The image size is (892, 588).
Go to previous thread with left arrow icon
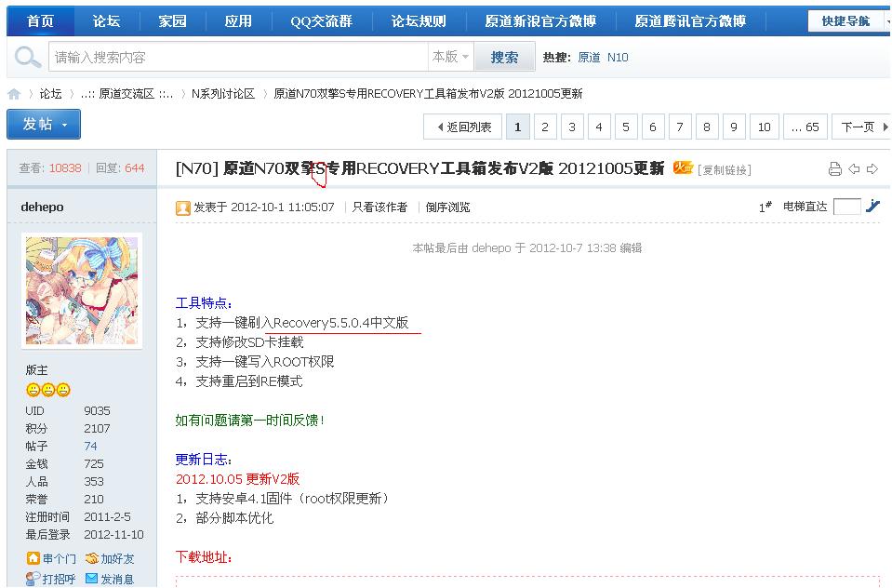[854, 169]
